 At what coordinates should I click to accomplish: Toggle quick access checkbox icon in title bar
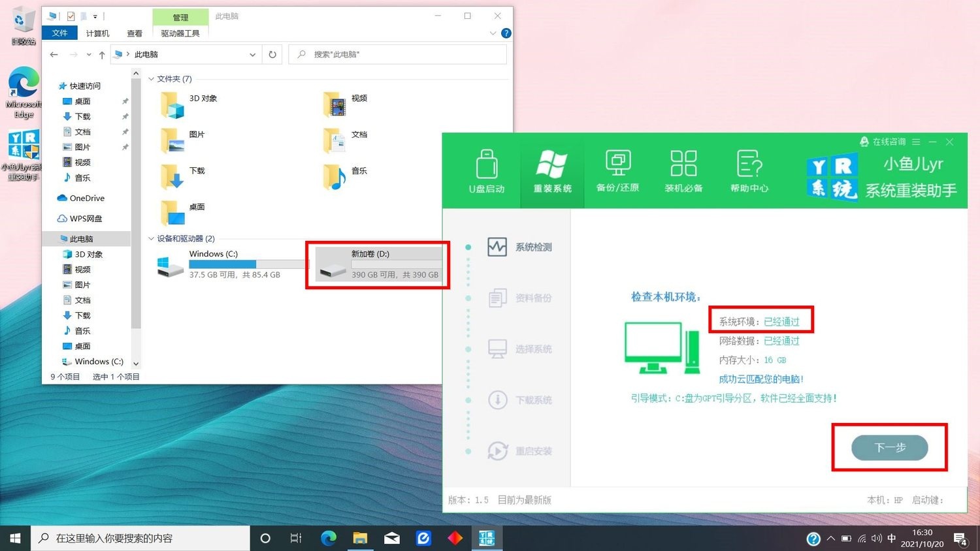point(71,16)
